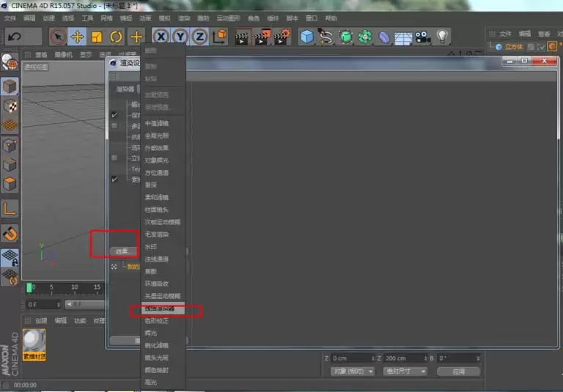Add a cube primitive from toolbar
This screenshot has height=392, width=563.
pyautogui.click(x=306, y=37)
